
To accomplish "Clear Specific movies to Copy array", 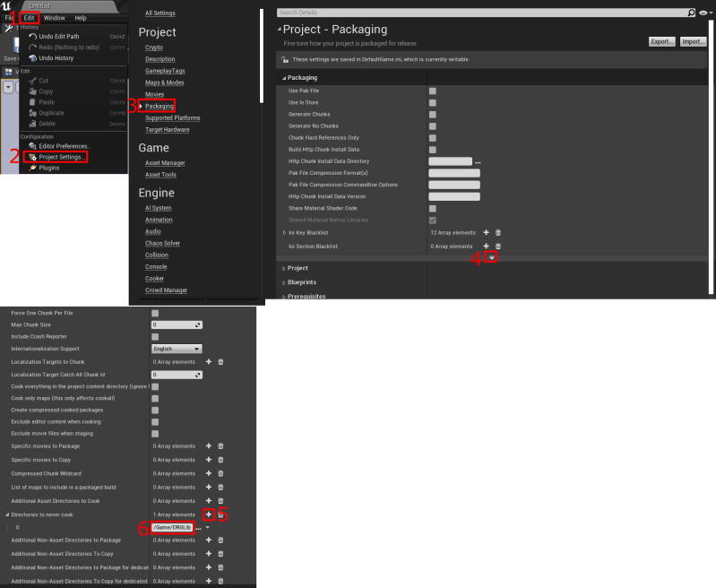I will tap(220, 460).
